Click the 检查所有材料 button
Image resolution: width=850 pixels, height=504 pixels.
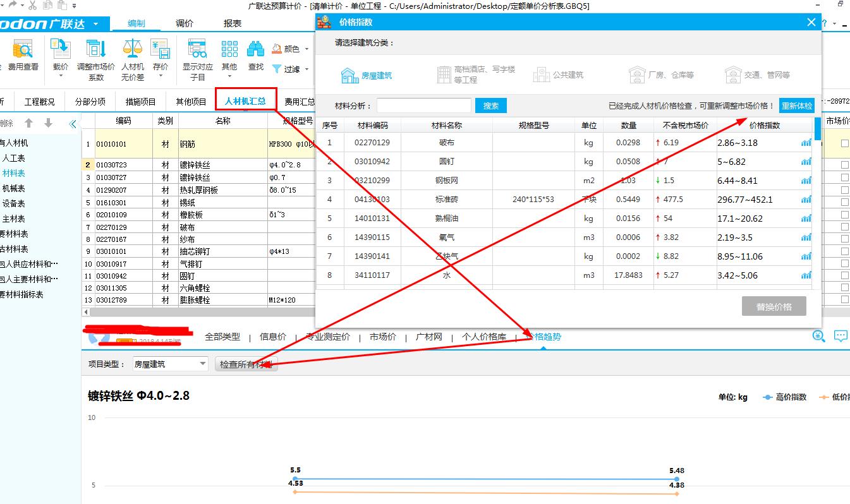click(246, 364)
